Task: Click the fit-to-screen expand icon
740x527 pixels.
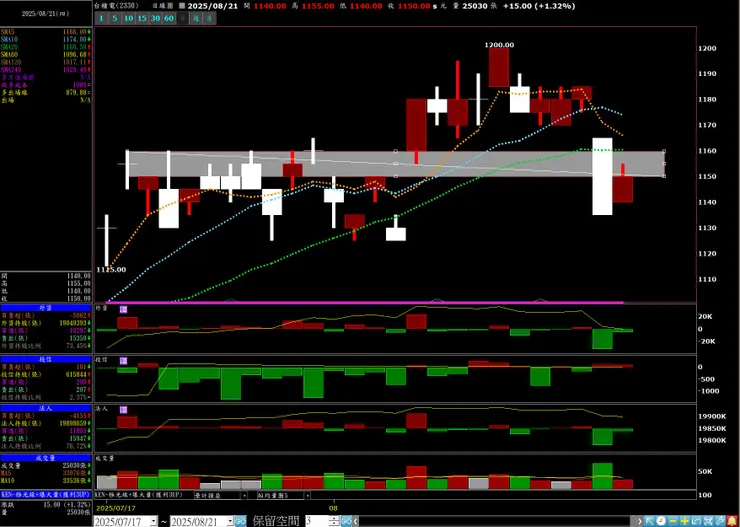Action: click(x=708, y=521)
